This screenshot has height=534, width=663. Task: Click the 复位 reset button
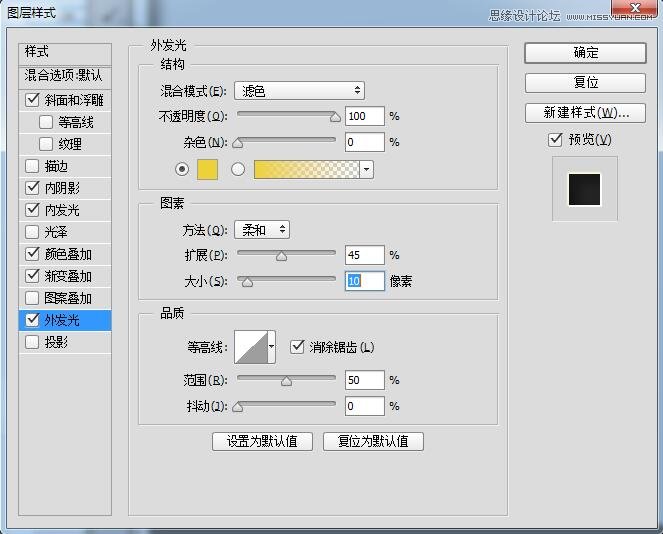click(x=585, y=82)
